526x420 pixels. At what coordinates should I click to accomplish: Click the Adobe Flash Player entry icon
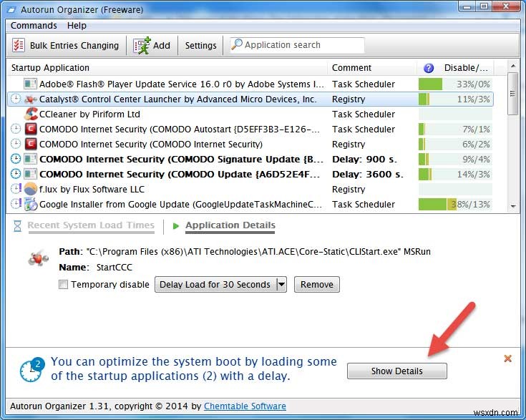click(x=30, y=84)
